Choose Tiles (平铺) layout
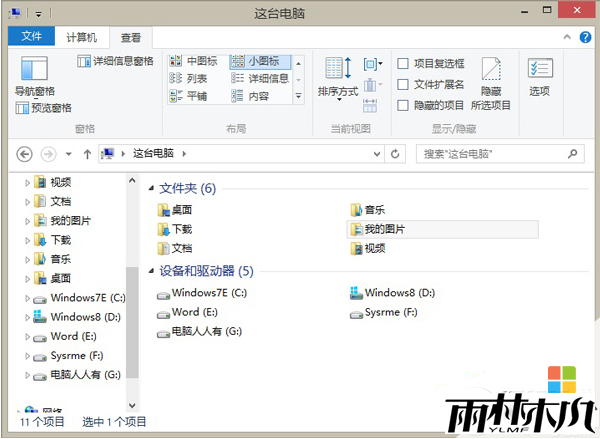The width and height of the screenshot is (600, 439). 188,96
